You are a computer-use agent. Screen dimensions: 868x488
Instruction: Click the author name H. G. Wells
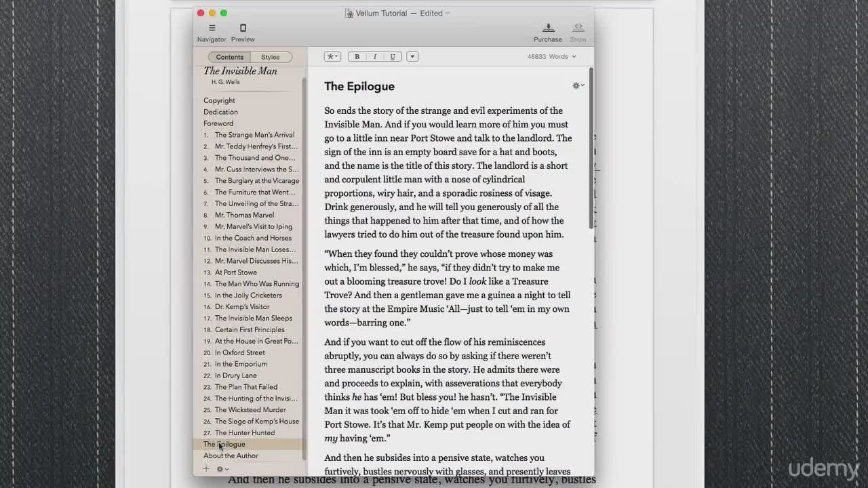click(225, 82)
